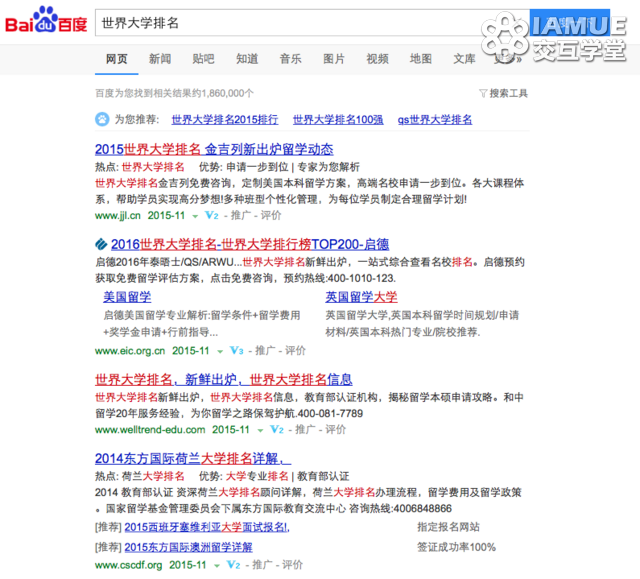
Task: Click 评价 on www.cscdf.org result
Action: tap(292, 565)
